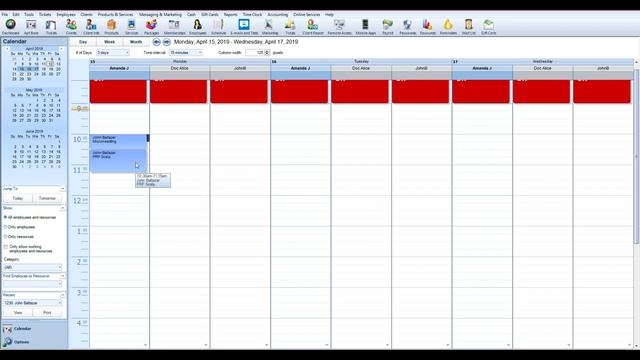Open the Recent client dropdown
The width and height of the screenshot is (640, 360).
(x=33, y=303)
